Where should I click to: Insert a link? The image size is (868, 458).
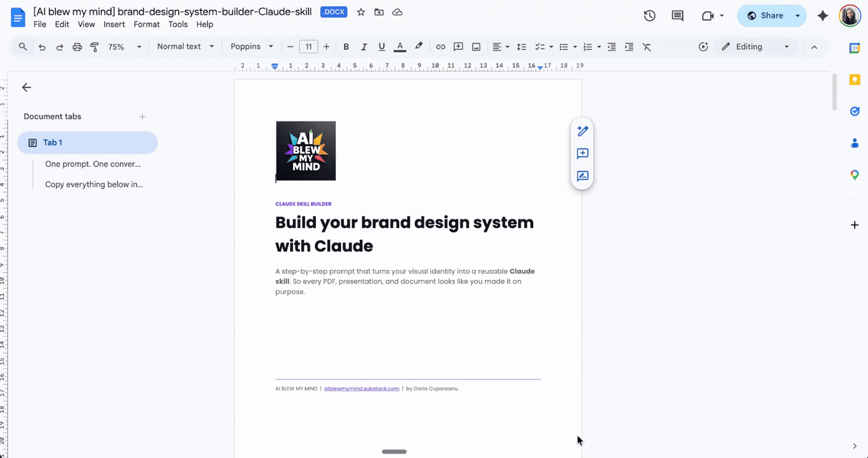pyautogui.click(x=441, y=46)
